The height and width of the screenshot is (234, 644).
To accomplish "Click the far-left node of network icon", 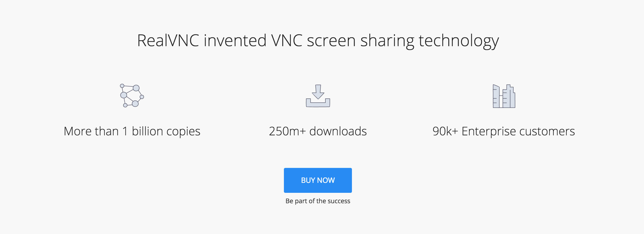I will 124,95.
